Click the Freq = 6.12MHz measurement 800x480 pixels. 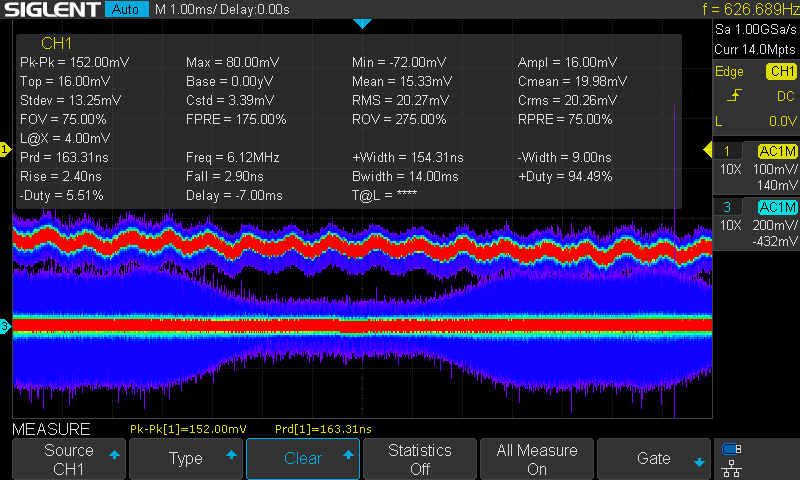(x=233, y=158)
